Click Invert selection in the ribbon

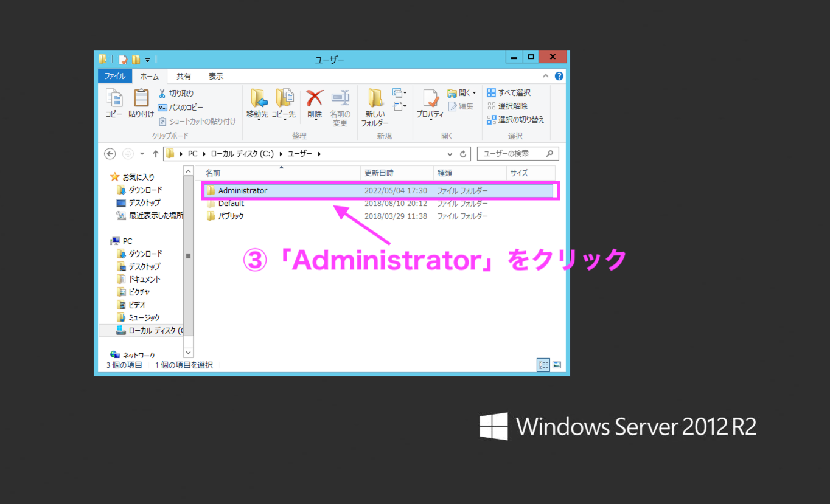[516, 120]
